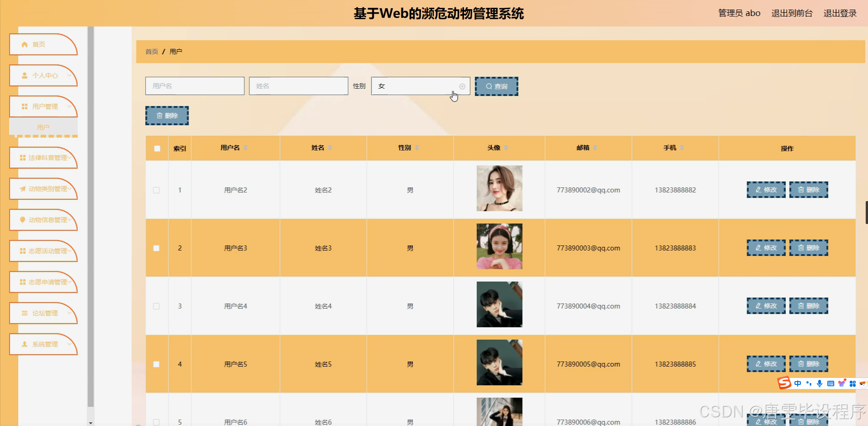The image size is (868, 426).
Task: Click the Sogou input method S icon
Action: pos(784,383)
